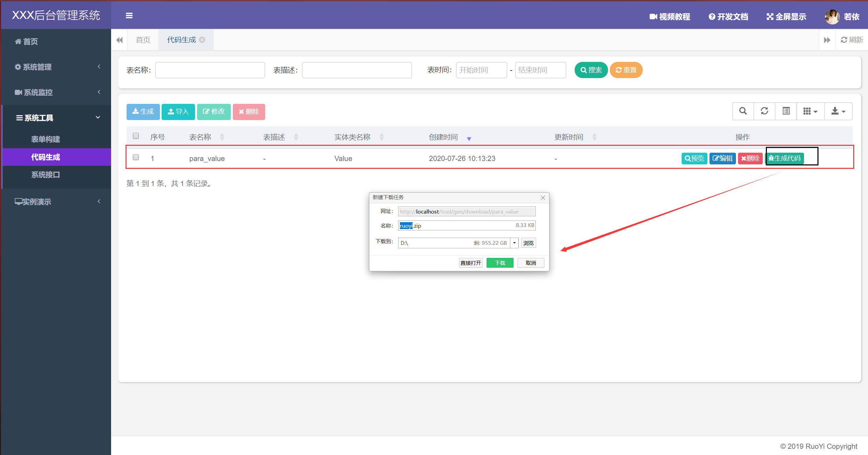Select 系统接口 in the sidebar
The width and height of the screenshot is (868, 455).
[46, 175]
